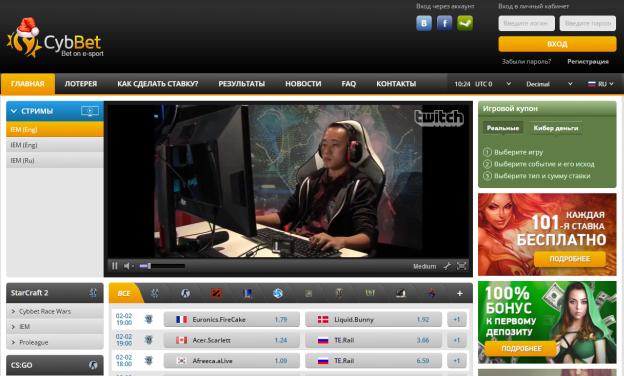Adjust the stream volume slider
The image size is (624, 376).
tap(162, 266)
